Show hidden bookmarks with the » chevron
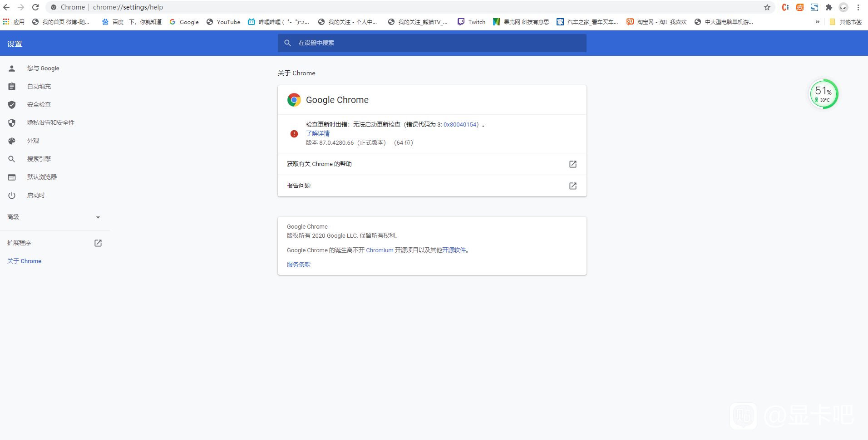This screenshot has height=440, width=868. (818, 22)
